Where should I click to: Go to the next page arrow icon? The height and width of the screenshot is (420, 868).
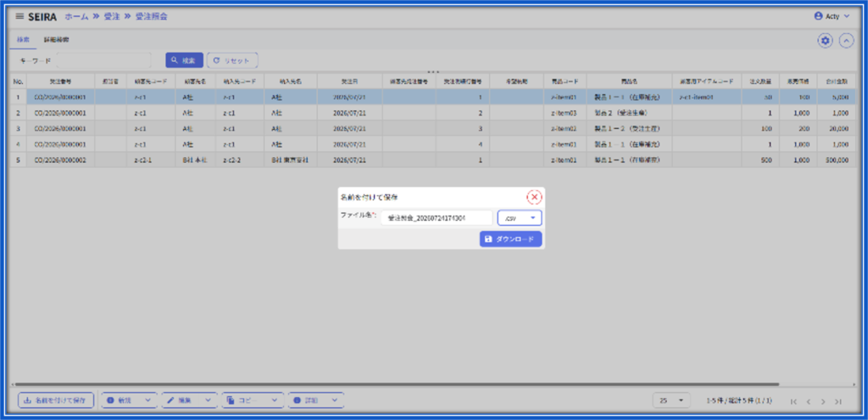click(x=823, y=401)
